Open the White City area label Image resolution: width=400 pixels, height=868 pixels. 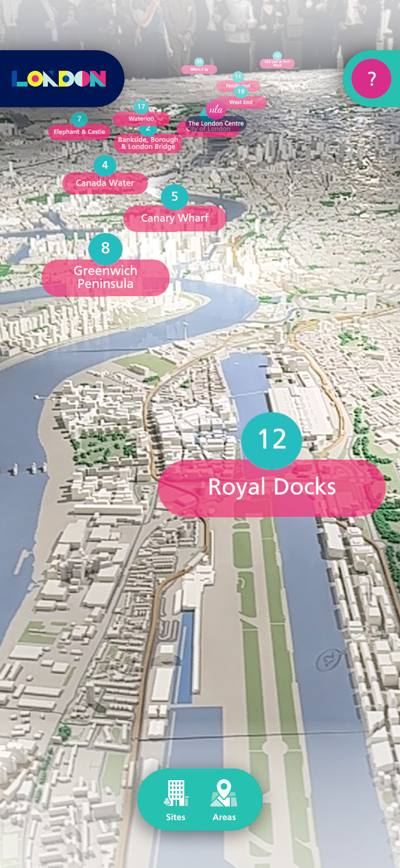point(199,69)
